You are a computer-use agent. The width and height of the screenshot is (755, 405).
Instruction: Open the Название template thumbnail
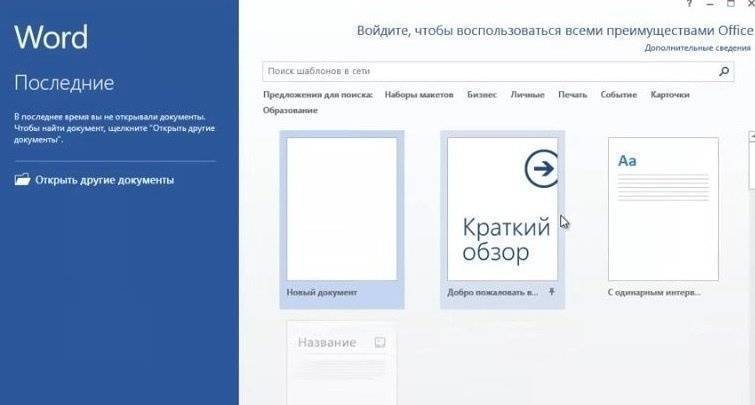click(342, 363)
